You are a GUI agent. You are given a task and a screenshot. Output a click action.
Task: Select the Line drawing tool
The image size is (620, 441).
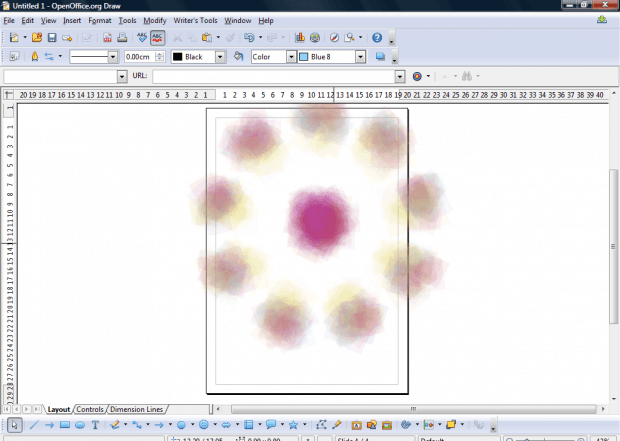pos(33,425)
